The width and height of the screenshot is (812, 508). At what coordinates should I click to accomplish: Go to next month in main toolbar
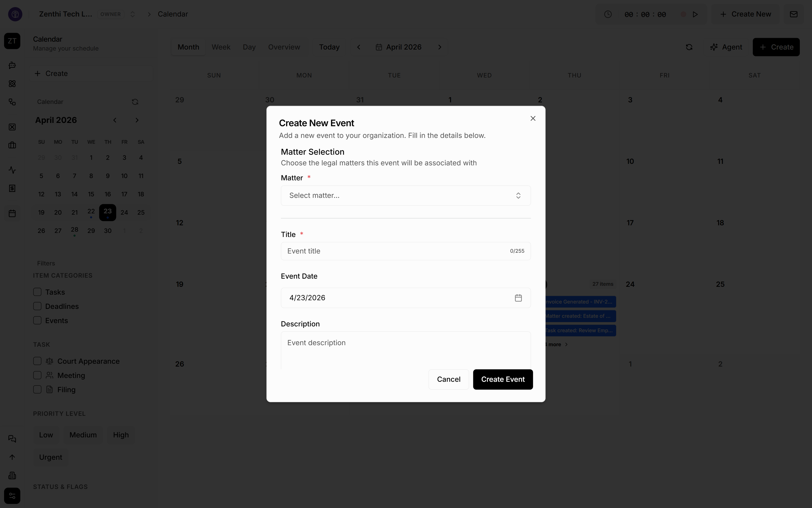pos(439,47)
